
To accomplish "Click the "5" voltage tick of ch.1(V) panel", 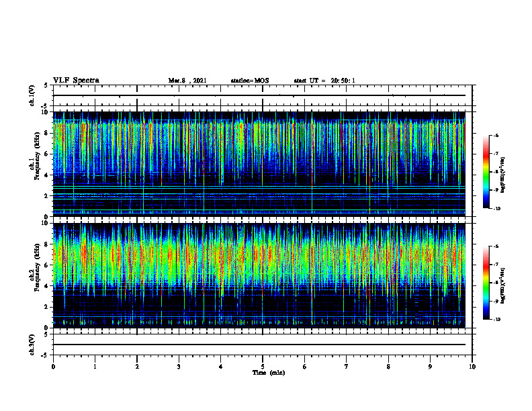I will point(46,85).
